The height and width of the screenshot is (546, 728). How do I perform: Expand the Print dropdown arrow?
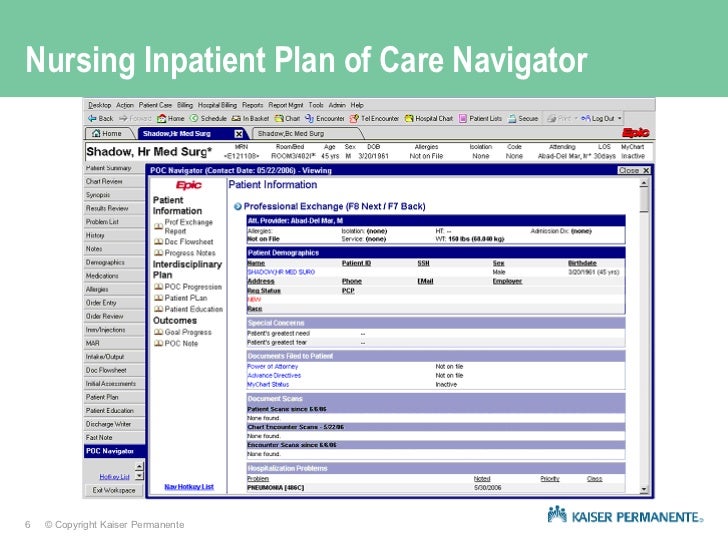pyautogui.click(x=576, y=118)
